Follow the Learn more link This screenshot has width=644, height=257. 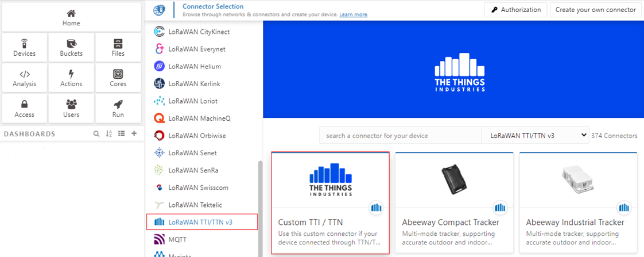(353, 14)
